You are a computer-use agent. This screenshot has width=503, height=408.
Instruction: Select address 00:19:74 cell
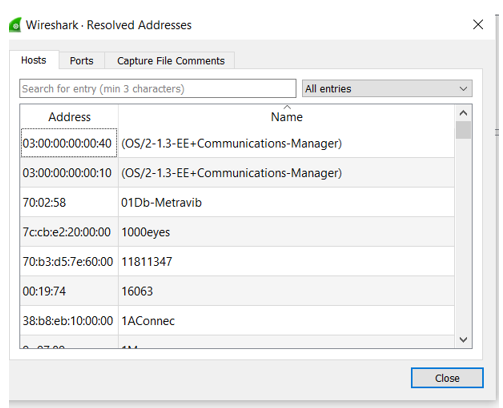(69, 291)
